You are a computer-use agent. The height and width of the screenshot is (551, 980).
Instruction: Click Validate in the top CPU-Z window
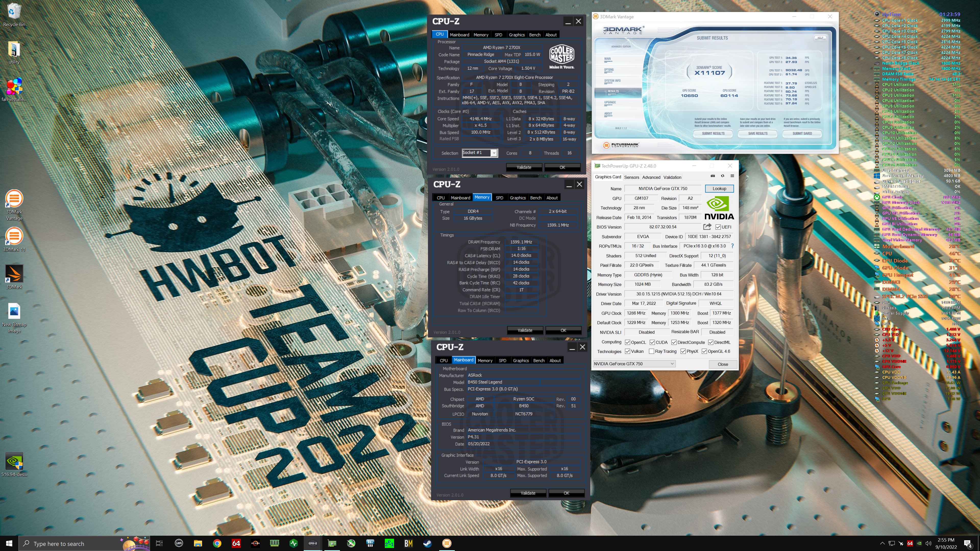click(524, 167)
